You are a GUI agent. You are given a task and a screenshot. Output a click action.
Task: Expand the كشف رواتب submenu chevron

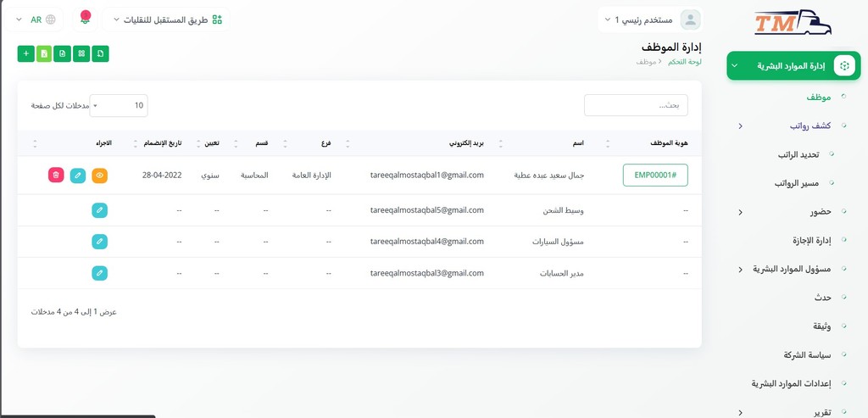coord(740,126)
